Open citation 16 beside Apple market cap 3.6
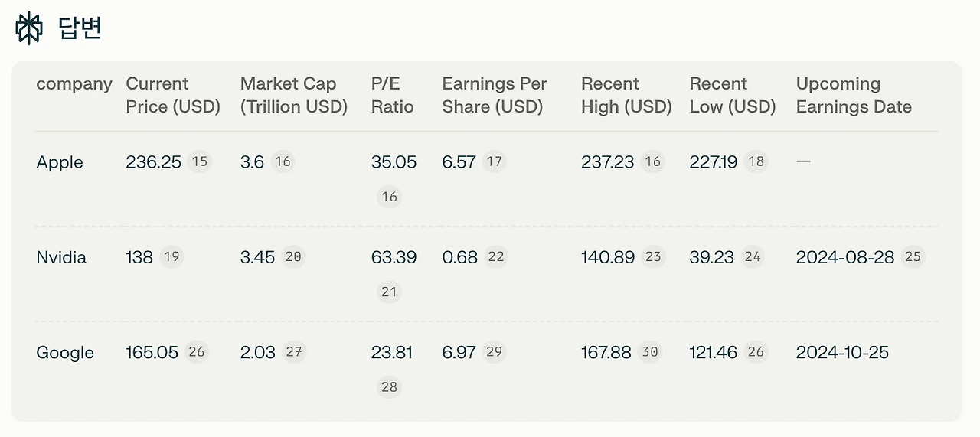The image size is (980, 437). pos(283,161)
